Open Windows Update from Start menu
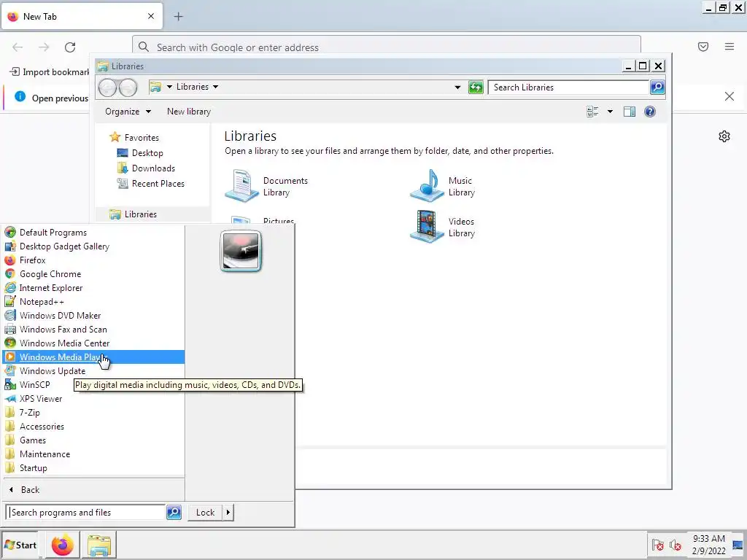The image size is (747, 560). pyautogui.click(x=93, y=370)
